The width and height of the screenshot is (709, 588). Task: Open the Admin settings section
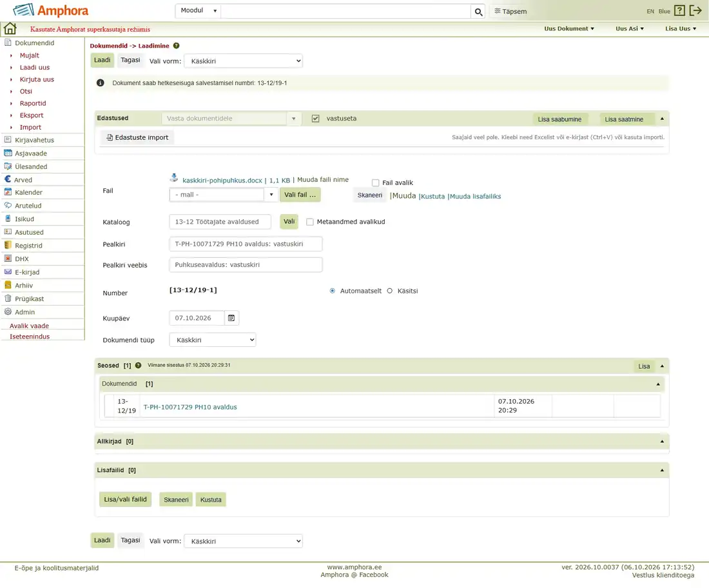[25, 312]
